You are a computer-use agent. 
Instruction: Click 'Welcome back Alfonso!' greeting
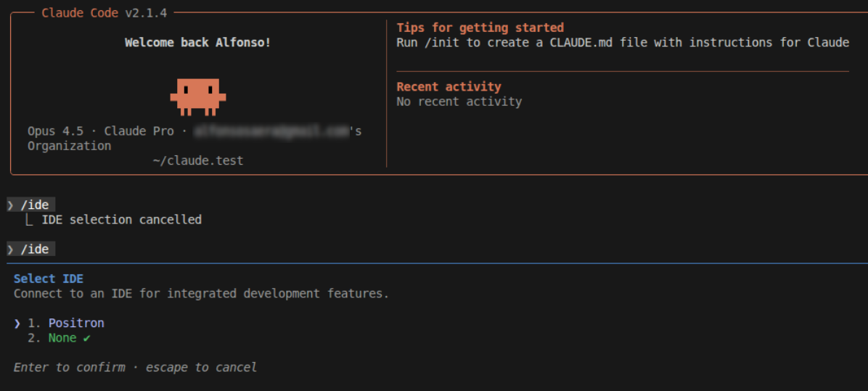[197, 43]
